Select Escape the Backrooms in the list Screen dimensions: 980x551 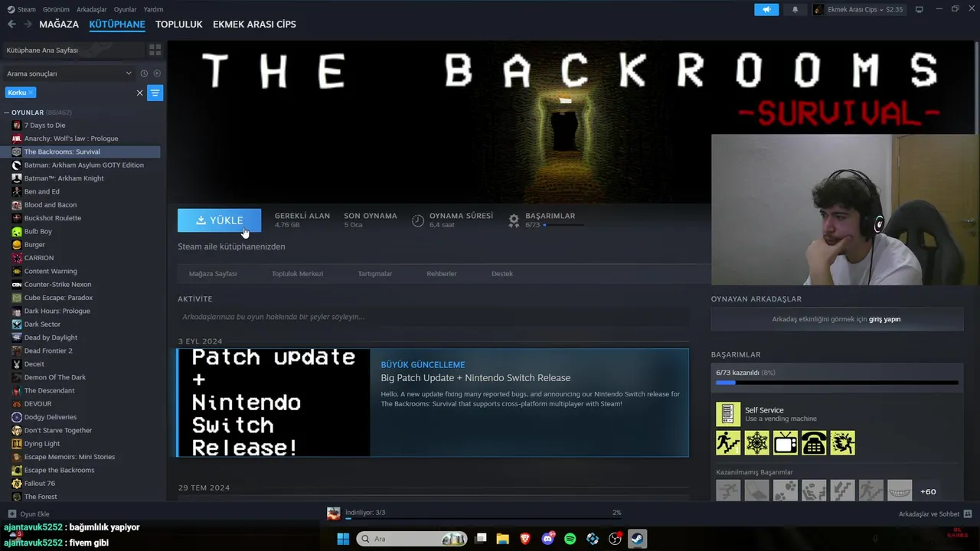tap(59, 470)
